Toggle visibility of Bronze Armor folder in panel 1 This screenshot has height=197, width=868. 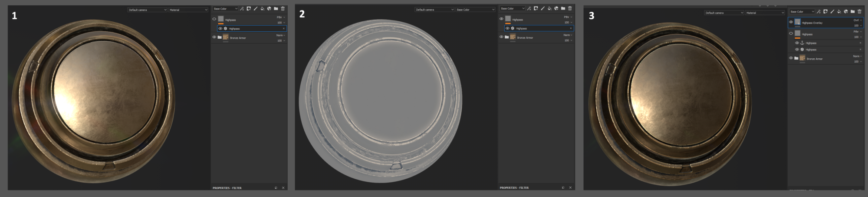[214, 37]
